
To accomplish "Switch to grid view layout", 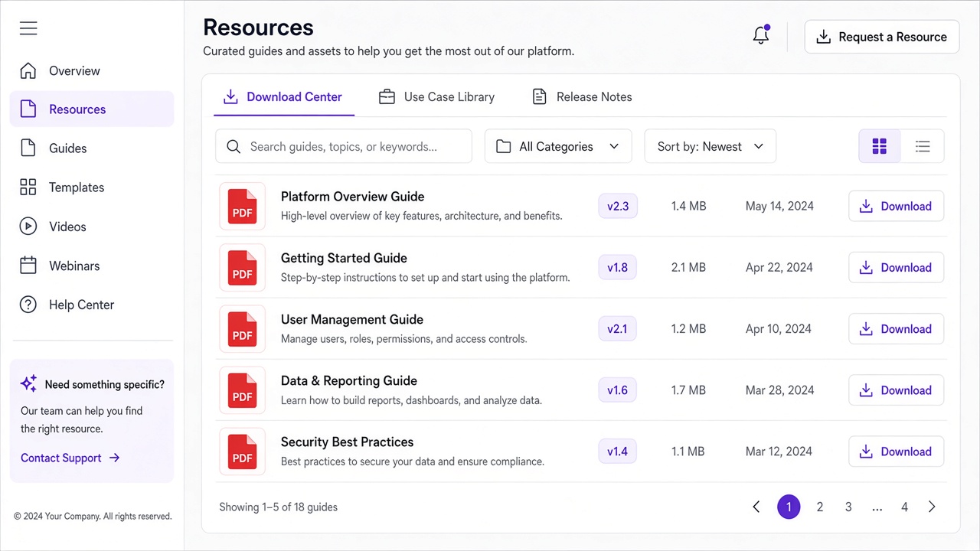I will point(879,146).
